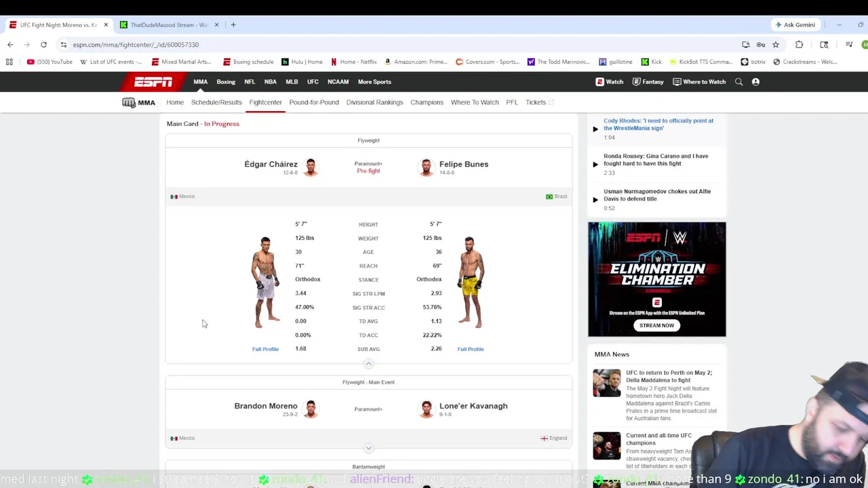This screenshot has width=868, height=488.
Task: Go to the MMA Home tab
Action: click(x=175, y=102)
